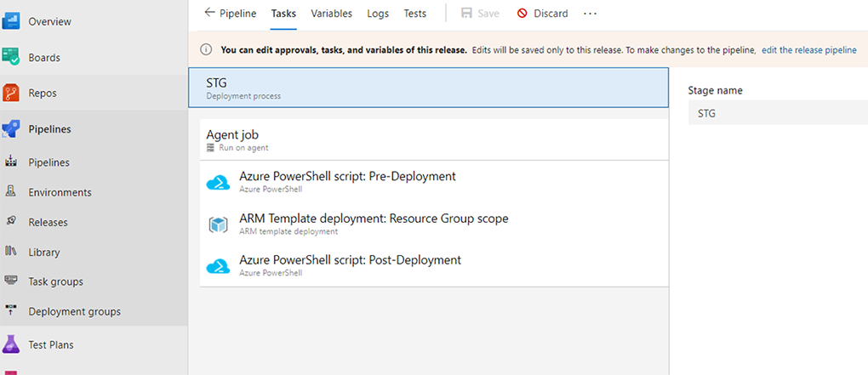The height and width of the screenshot is (375, 868).
Task: Open Deployment groups in the sidebar
Action: [x=75, y=311]
